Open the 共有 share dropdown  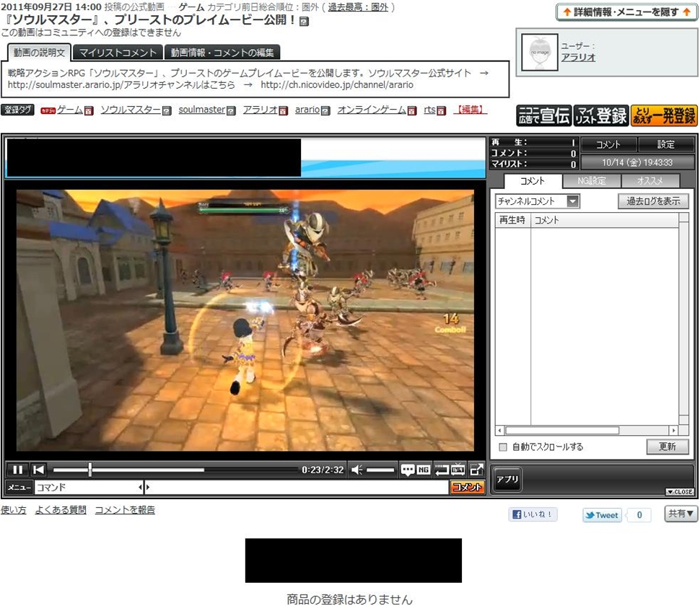pos(681,514)
